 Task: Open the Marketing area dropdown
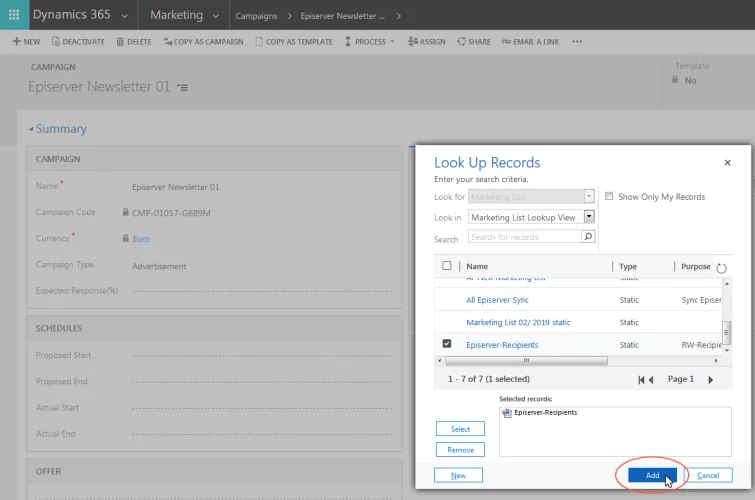[x=215, y=16]
